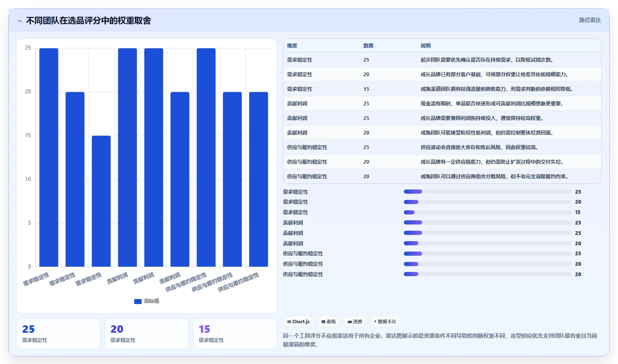The width and height of the screenshot is (618, 364).
Task: Select the 需求稳定性 progress bar showing 25
Action: [488, 192]
